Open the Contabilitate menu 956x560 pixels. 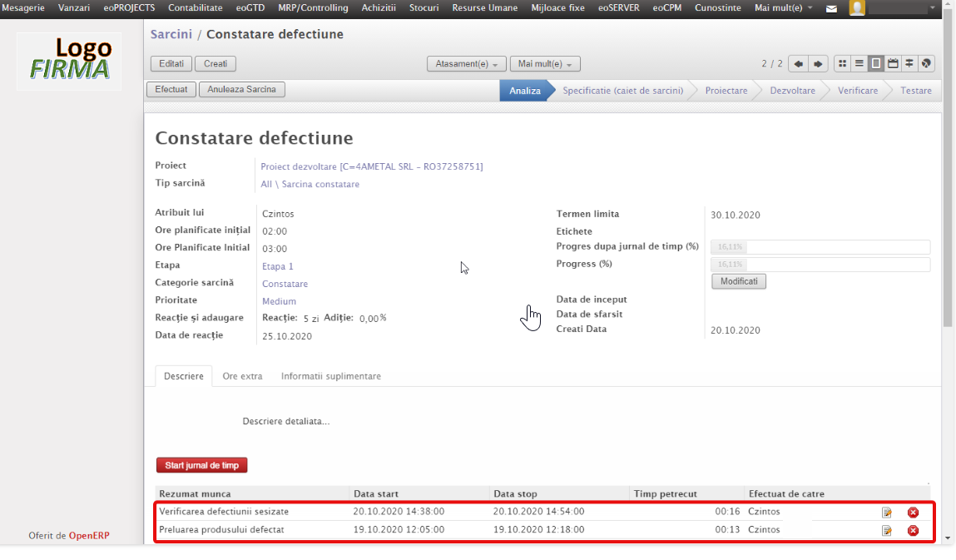[195, 7]
